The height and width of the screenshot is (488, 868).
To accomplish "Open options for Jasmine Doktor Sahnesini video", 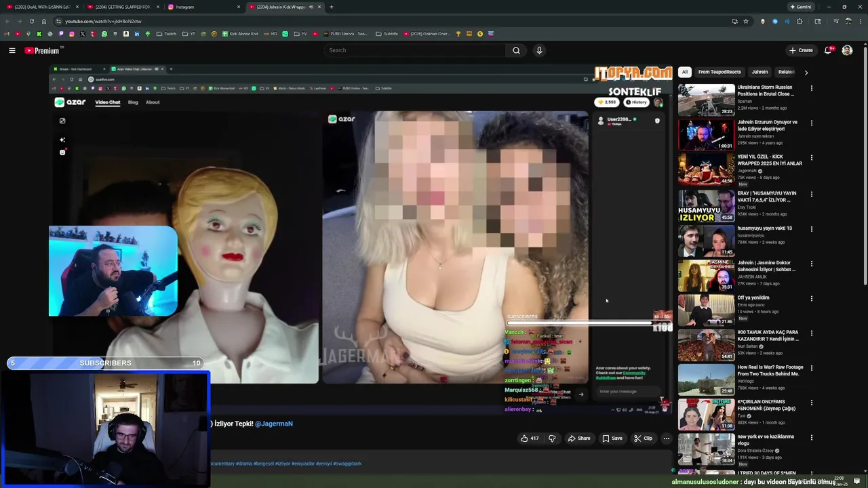I will click(x=811, y=264).
